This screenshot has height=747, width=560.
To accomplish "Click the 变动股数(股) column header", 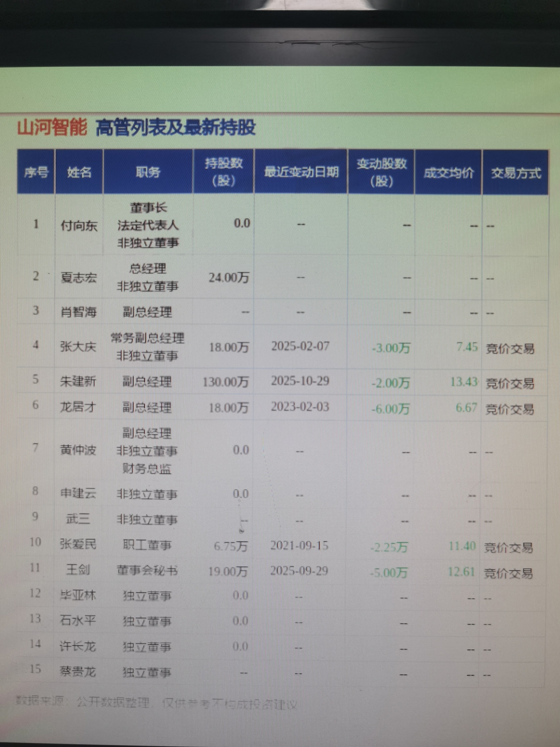I will coord(381,171).
